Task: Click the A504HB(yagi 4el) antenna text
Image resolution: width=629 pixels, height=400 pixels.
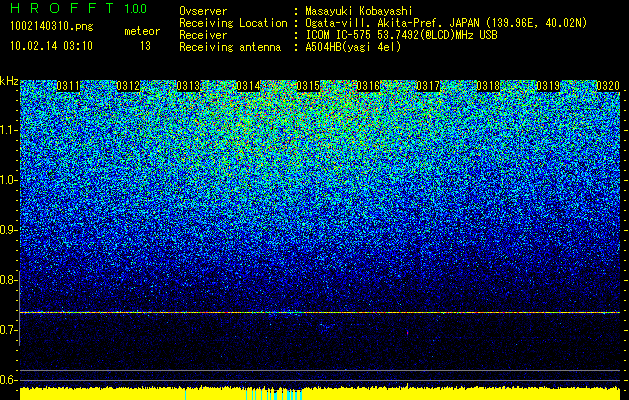Action: (x=353, y=47)
